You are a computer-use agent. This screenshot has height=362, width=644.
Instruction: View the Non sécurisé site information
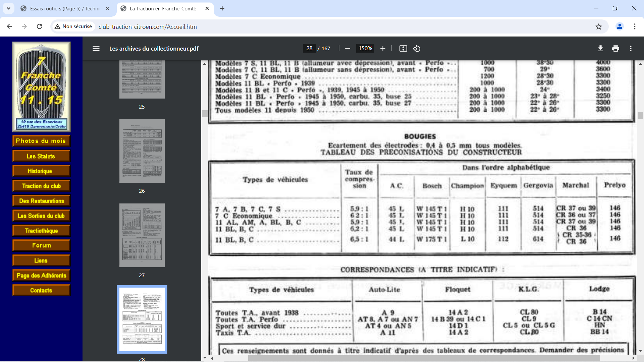point(73,26)
